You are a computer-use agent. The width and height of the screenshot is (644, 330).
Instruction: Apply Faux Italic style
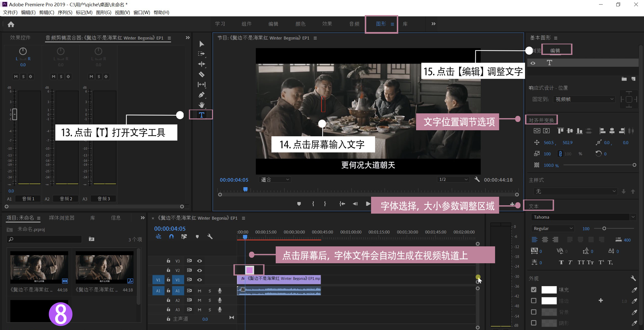pyautogui.click(x=570, y=262)
